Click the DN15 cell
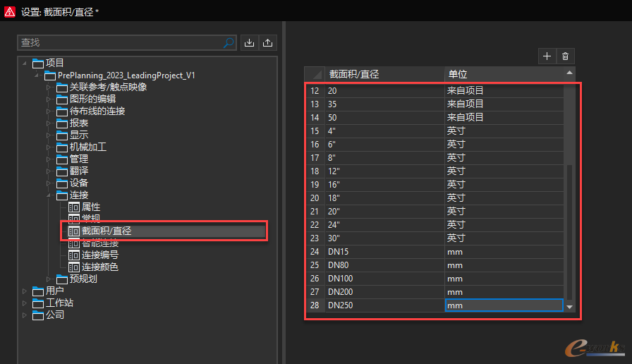This screenshot has height=364, width=632. click(x=384, y=252)
